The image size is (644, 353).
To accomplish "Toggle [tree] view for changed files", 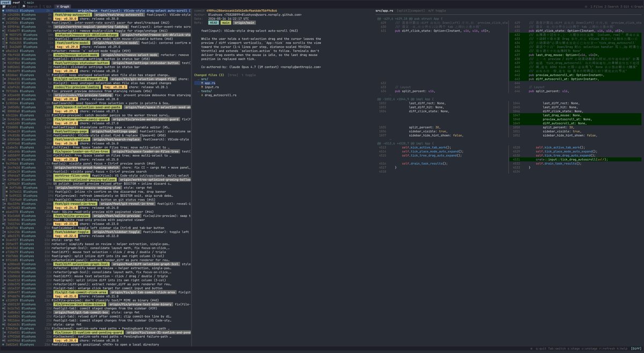I will pos(233,75).
